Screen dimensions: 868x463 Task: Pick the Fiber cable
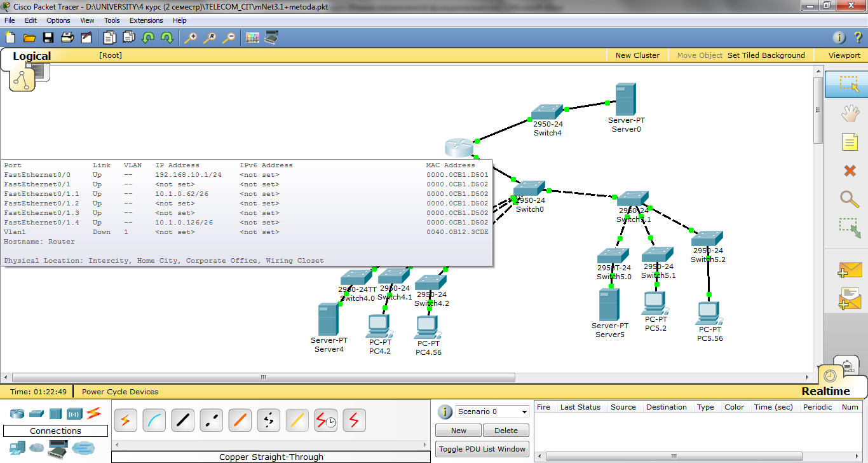pos(240,420)
